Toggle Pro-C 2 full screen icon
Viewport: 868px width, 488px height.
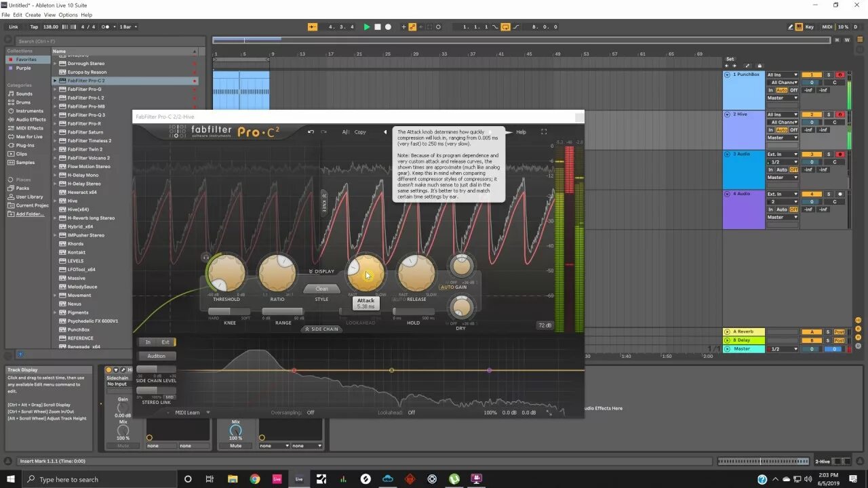(x=544, y=132)
